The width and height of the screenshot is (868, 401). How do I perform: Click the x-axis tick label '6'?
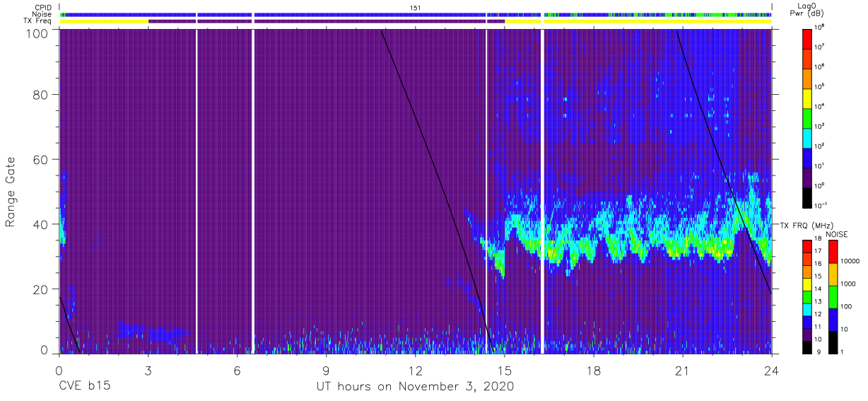237,370
